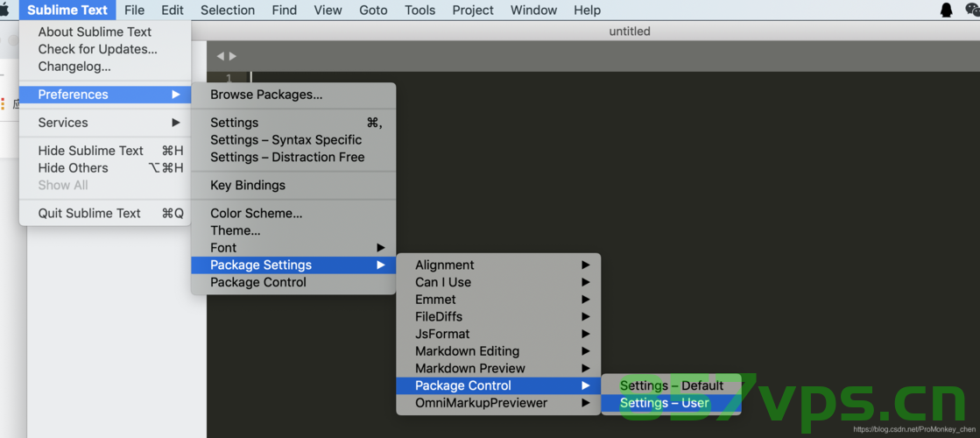Open the File menu

click(x=134, y=10)
